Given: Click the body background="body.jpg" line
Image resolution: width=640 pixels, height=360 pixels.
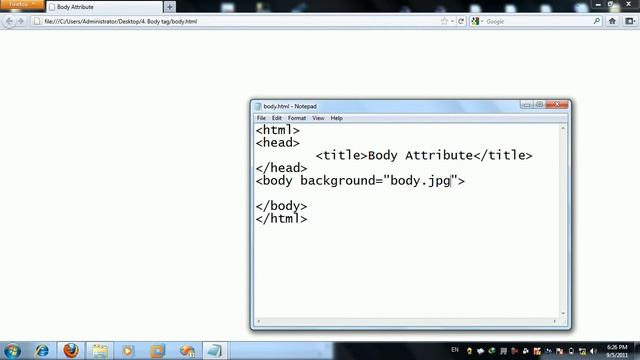Looking at the screenshot, I should point(360,181).
